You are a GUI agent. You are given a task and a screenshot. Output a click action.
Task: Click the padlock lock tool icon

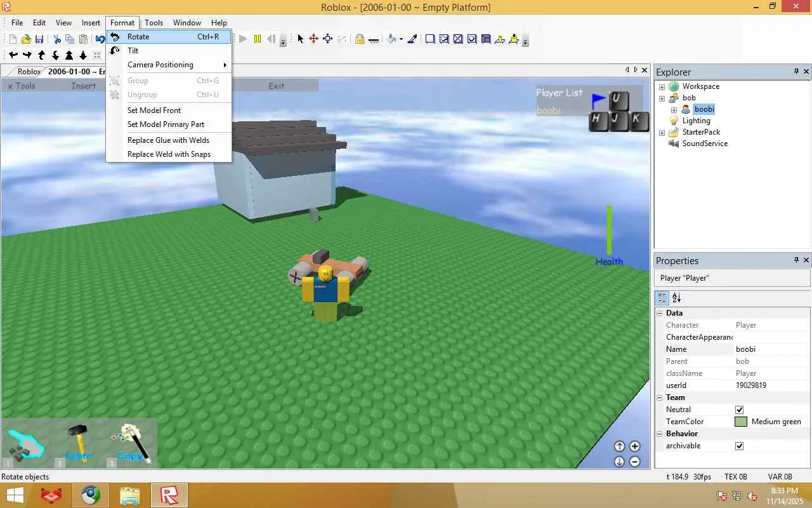click(360, 39)
